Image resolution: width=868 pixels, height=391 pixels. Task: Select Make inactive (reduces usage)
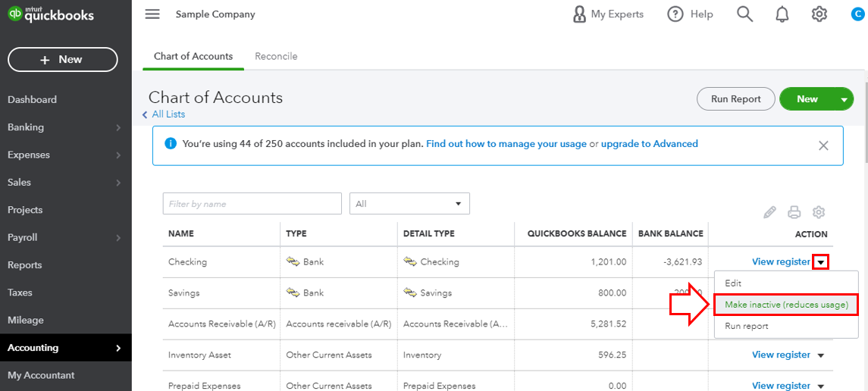click(787, 305)
